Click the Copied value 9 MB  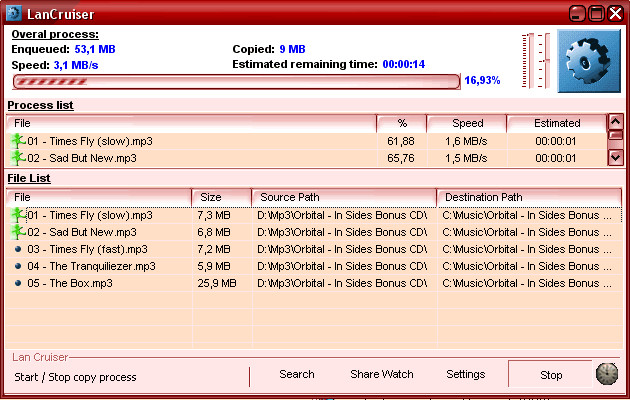[292, 49]
